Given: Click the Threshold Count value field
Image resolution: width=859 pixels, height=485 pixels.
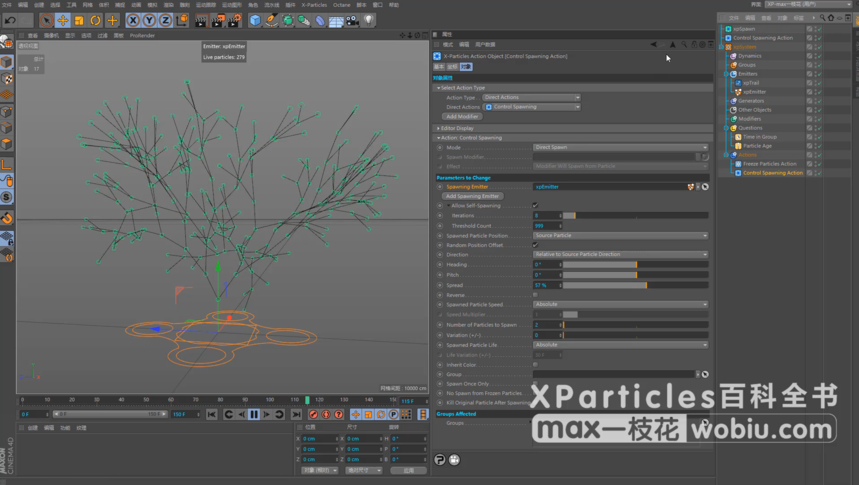Looking at the screenshot, I should coord(547,226).
